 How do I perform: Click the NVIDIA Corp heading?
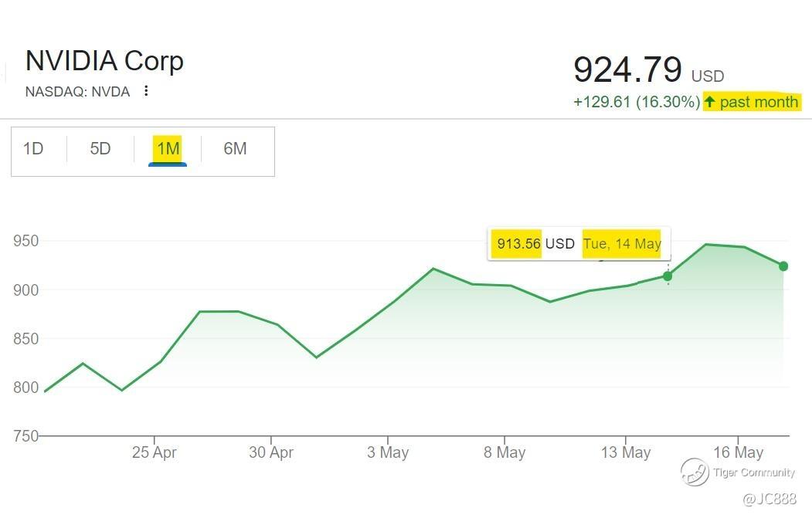(104, 61)
